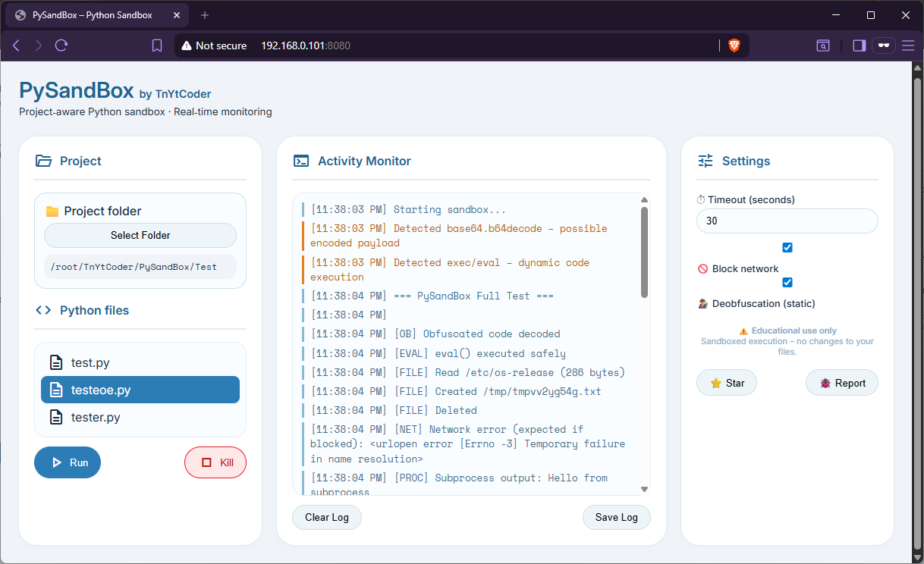924x564 pixels.
Task: Click the Activity Monitor scrollbar thumb
Action: point(645,252)
